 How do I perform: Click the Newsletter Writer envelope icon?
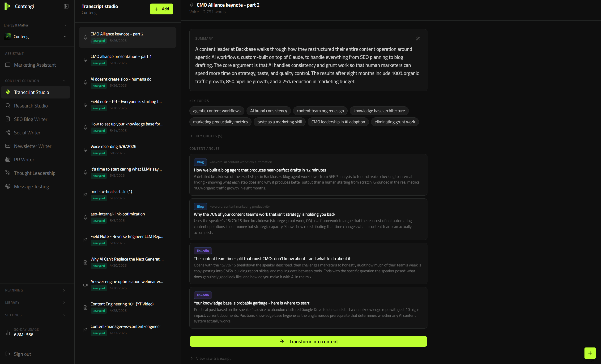pos(8,146)
